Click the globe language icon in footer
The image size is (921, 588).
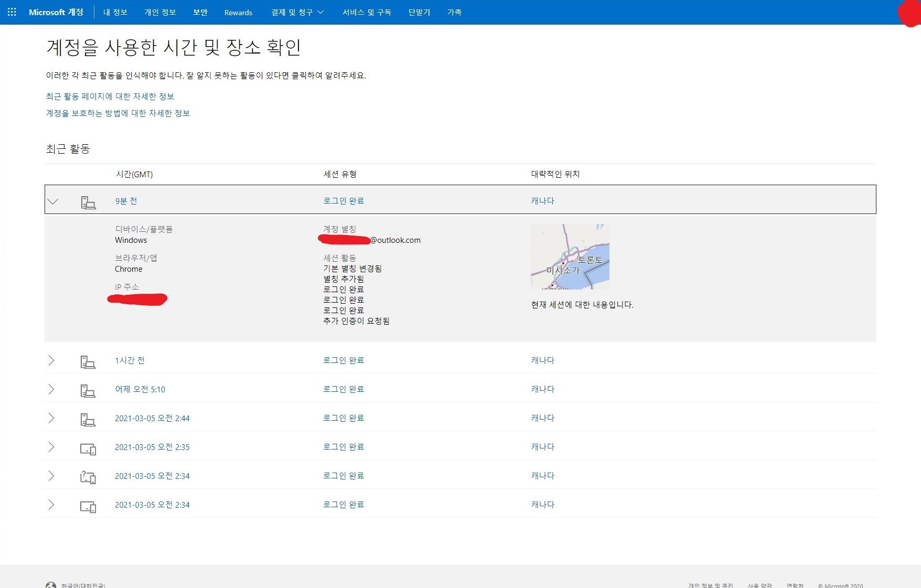[x=51, y=585]
